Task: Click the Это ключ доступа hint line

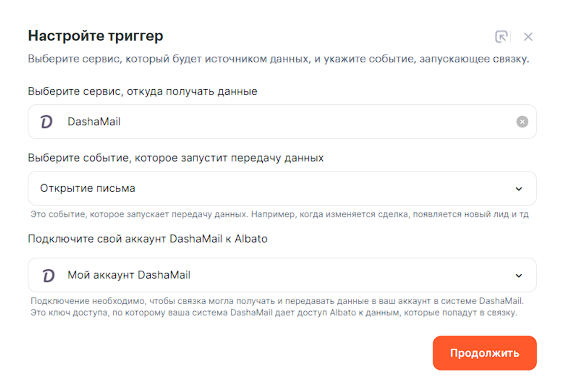Action: (274, 312)
